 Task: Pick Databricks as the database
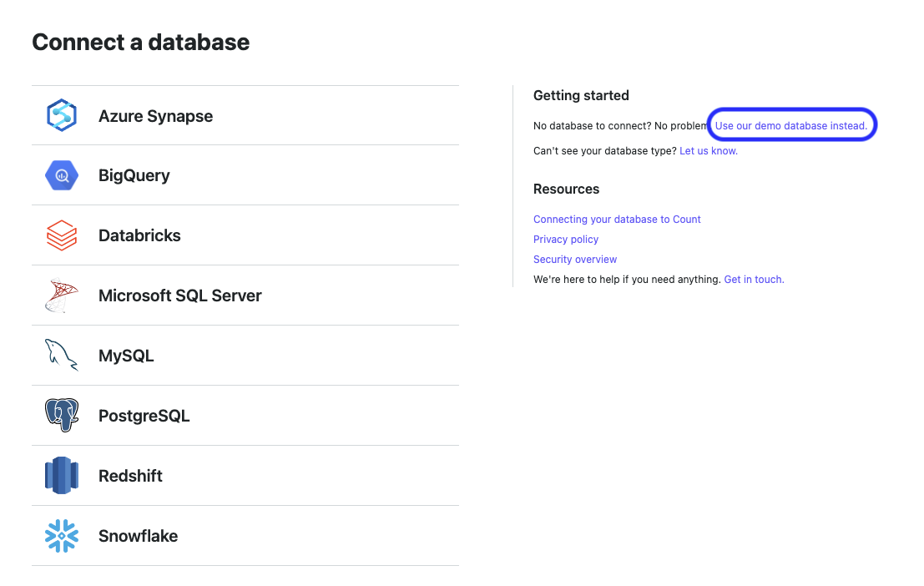(x=139, y=235)
